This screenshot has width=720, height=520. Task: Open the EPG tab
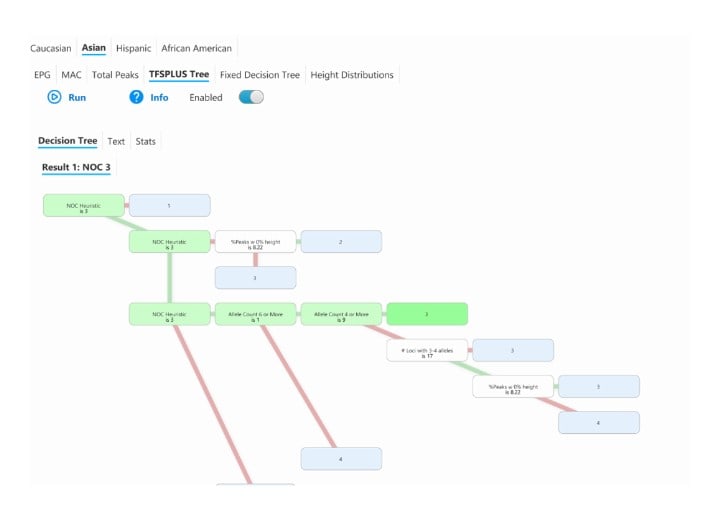tap(42, 75)
